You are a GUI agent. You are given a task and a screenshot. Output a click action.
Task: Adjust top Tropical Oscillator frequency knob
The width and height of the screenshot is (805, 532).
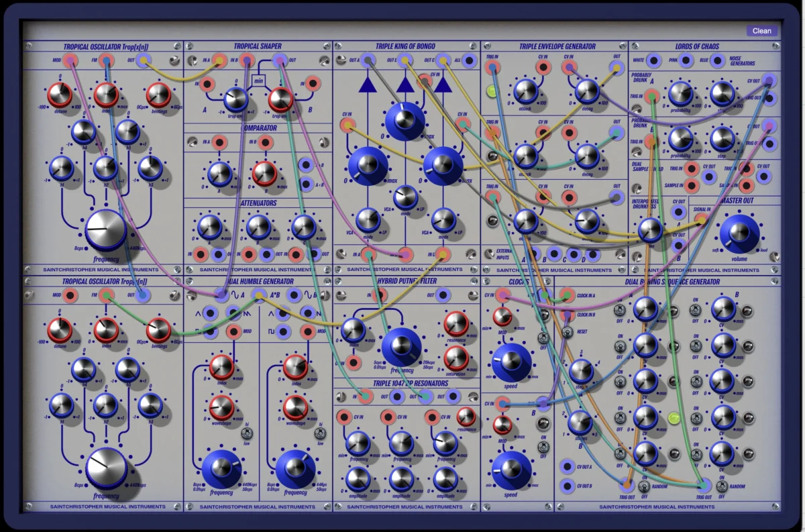point(106,229)
